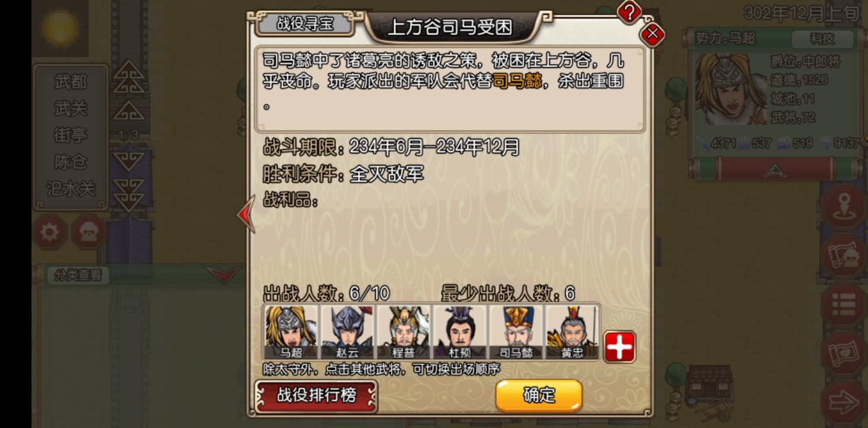Close the campaign dialog with red X
Screen dimensions: 868x428
653,33
